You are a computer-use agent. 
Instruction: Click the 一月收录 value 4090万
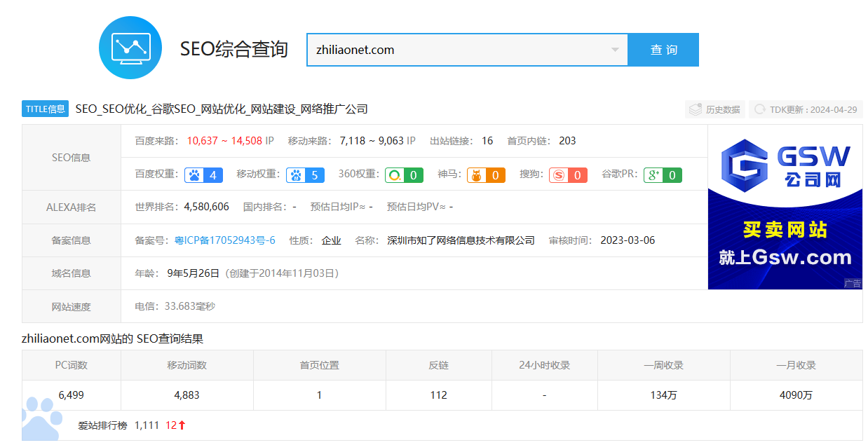click(x=796, y=395)
